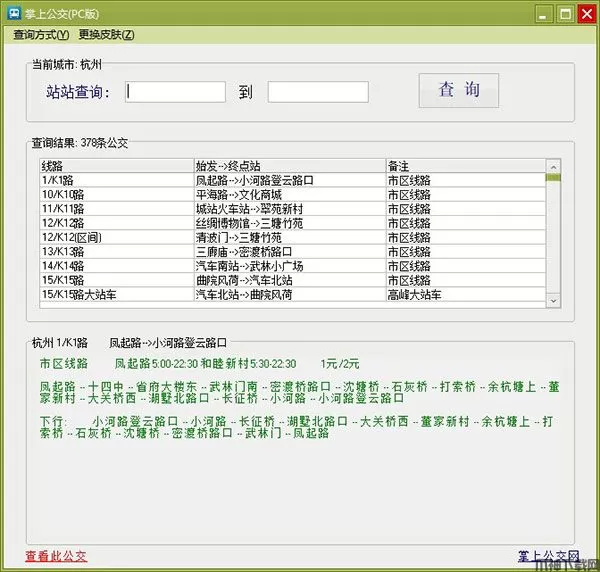This screenshot has height=572, width=600.
Task: Open the 掌上公交网 website link
Action: tap(548, 556)
